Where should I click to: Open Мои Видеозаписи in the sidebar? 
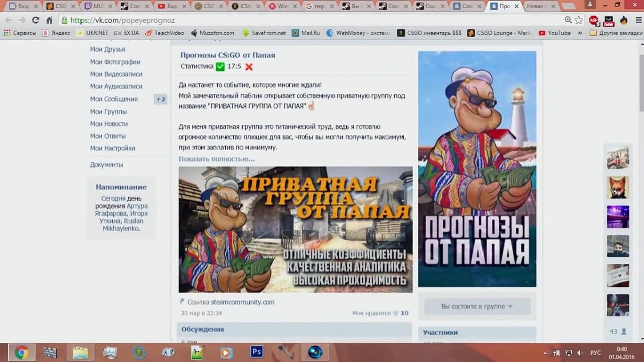point(116,74)
